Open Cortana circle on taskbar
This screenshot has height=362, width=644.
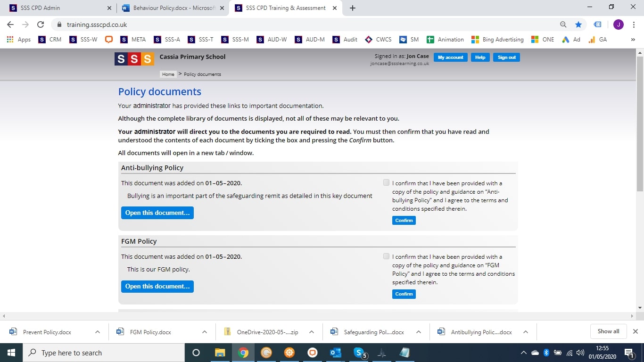[196, 353]
